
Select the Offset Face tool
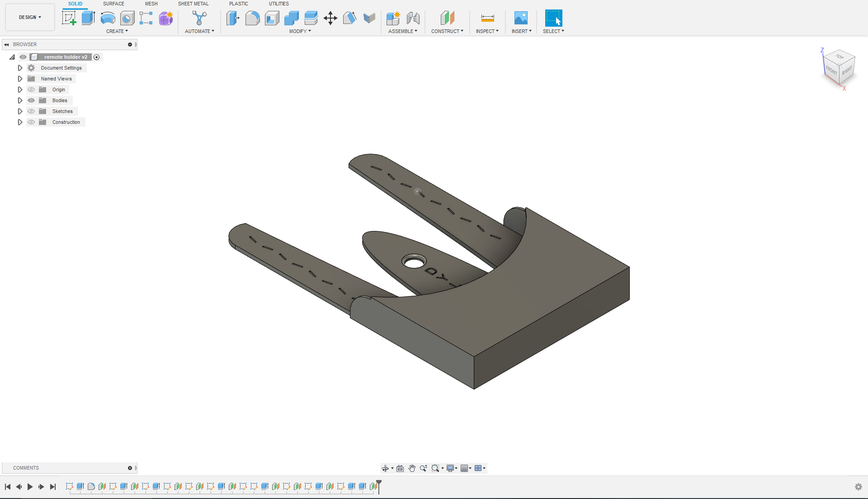click(311, 18)
